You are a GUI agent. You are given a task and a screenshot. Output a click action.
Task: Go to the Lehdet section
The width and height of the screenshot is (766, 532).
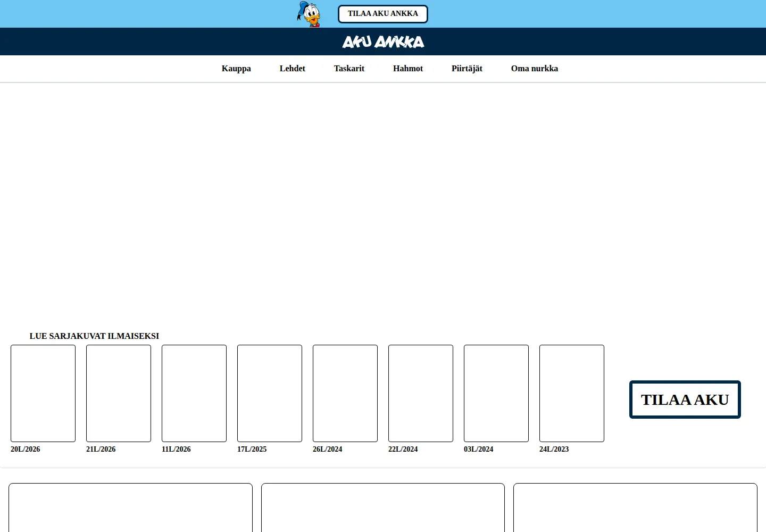pyautogui.click(x=293, y=69)
